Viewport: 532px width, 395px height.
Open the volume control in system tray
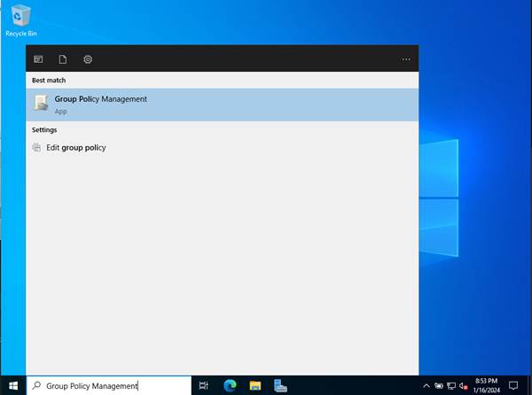463,385
